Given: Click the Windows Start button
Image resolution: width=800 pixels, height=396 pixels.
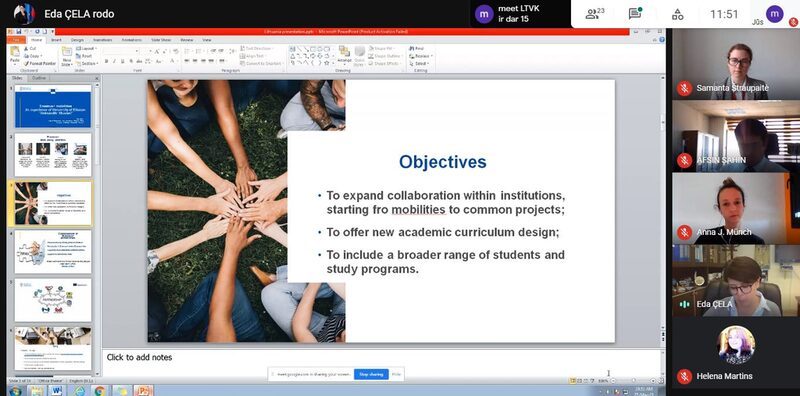Looking at the screenshot, I should pyautogui.click(x=15, y=391).
